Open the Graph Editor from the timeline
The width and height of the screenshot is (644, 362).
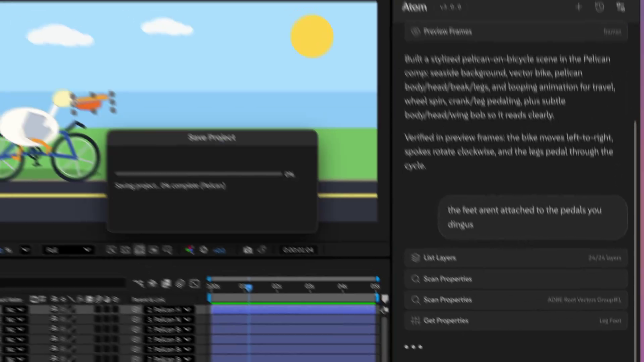(x=194, y=284)
